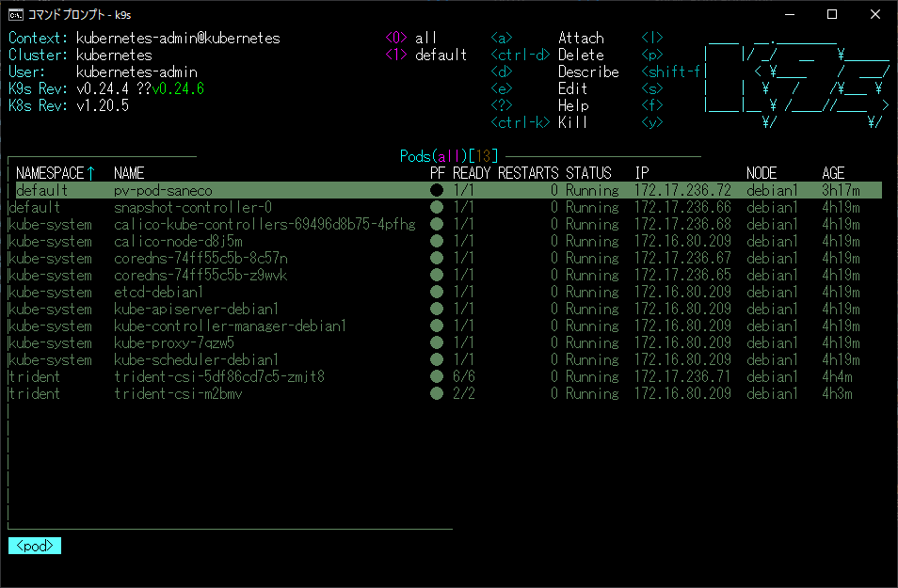Click the <ctrl-d> shortcut key hint
Image resolution: width=898 pixels, height=588 pixels.
click(520, 55)
